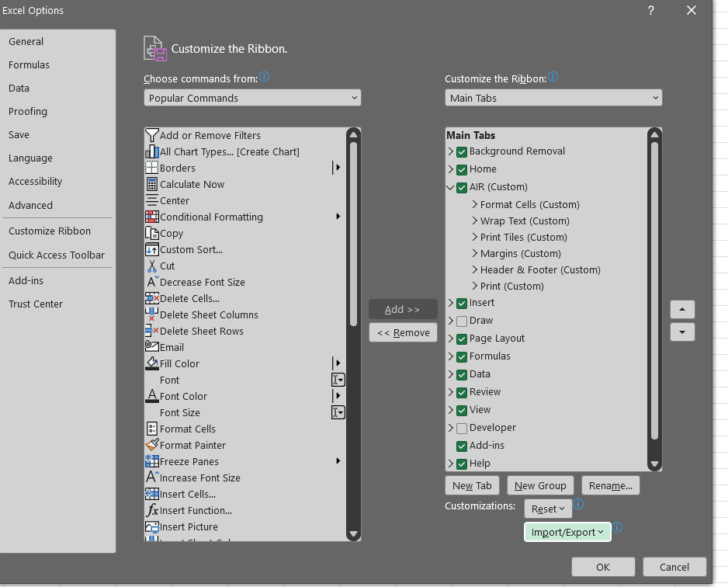The height and width of the screenshot is (587, 728).
Task: Click the info icon beside Choose commands from
Action: [x=264, y=77]
